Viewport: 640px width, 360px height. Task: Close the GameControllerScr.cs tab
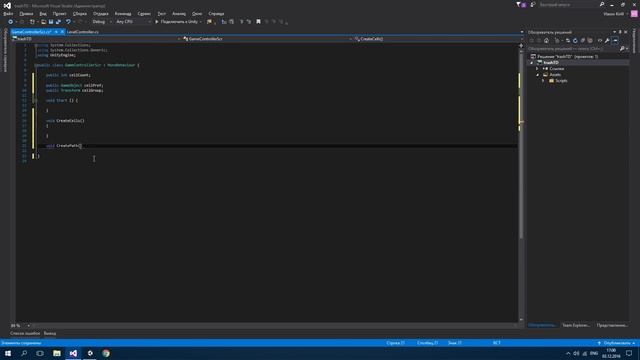tap(62, 32)
